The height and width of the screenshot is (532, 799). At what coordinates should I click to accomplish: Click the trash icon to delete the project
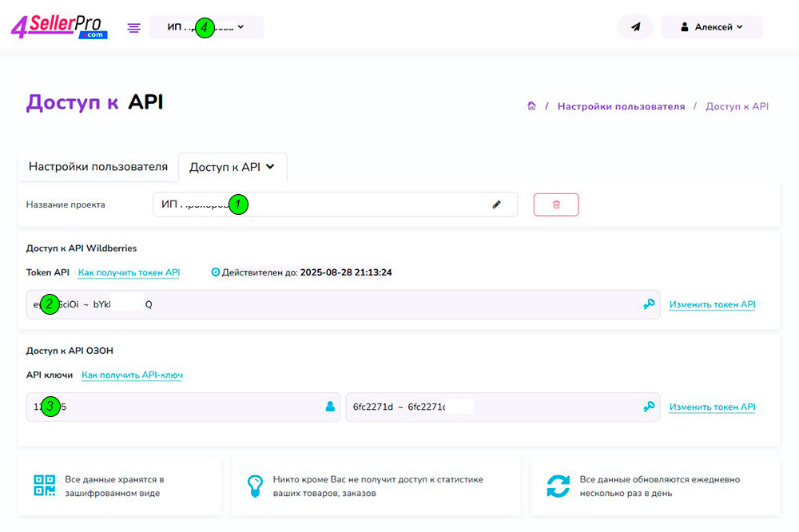click(x=556, y=204)
